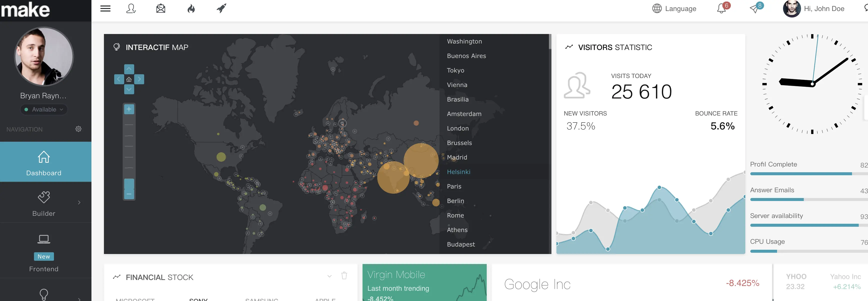The height and width of the screenshot is (301, 868).
Task: Open the Available status dropdown
Action: (44, 109)
